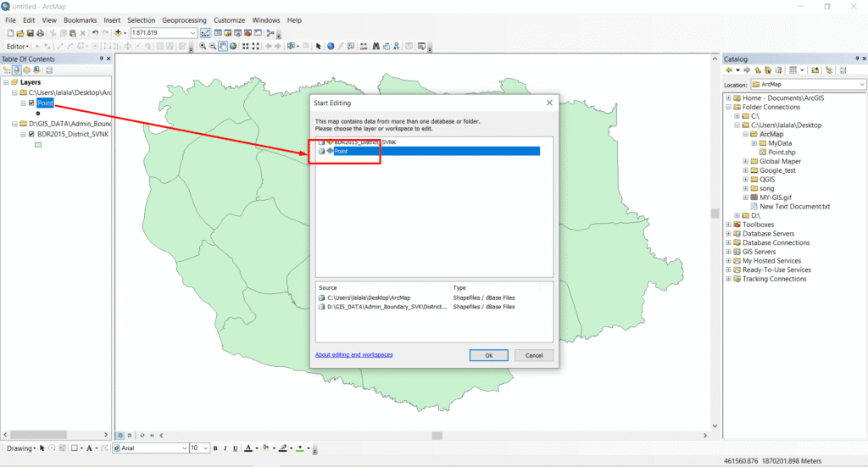
Task: Switch to Data View button
Action: pos(120,436)
